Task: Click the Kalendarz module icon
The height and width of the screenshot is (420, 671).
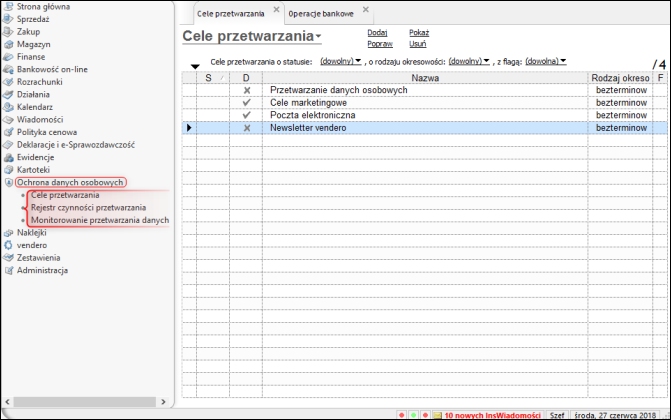Action: coord(8,107)
